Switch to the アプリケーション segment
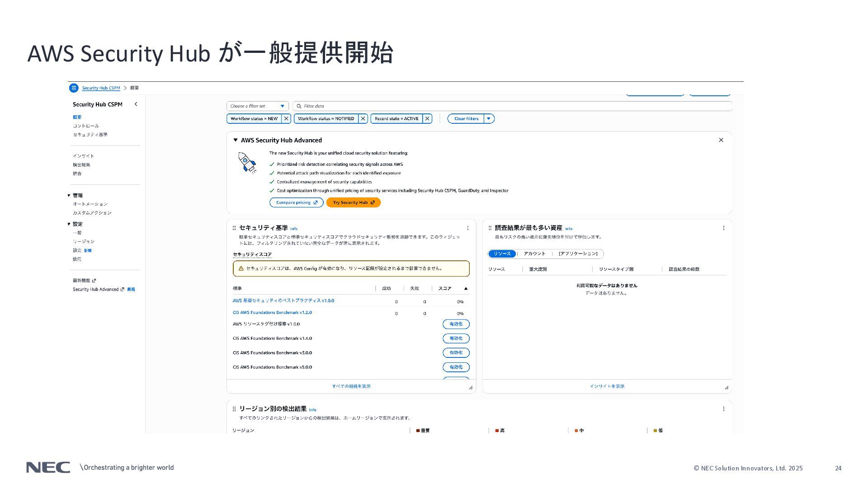The image size is (868, 488). [578, 254]
